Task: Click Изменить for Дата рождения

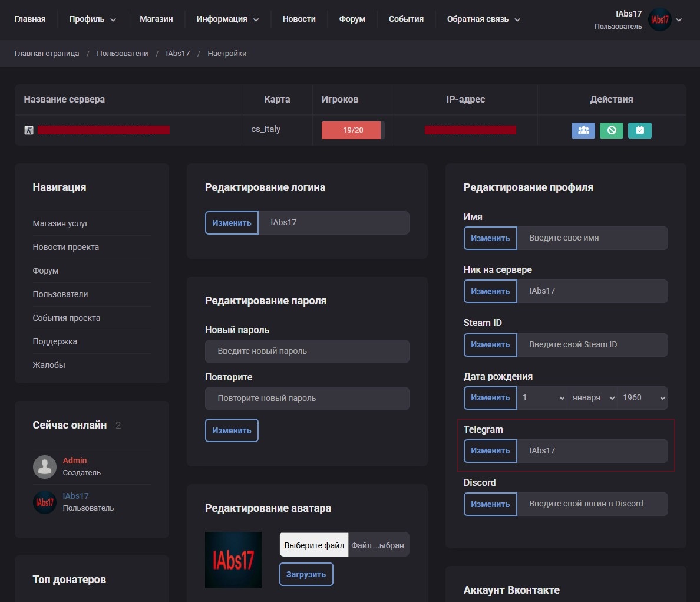Action: [490, 398]
